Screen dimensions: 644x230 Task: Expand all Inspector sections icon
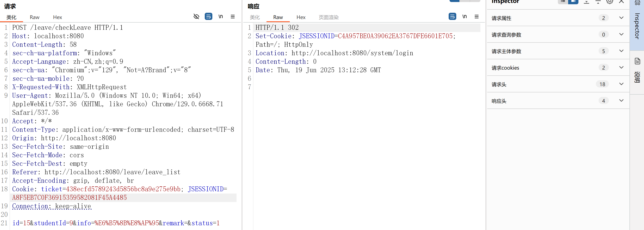click(x=586, y=2)
